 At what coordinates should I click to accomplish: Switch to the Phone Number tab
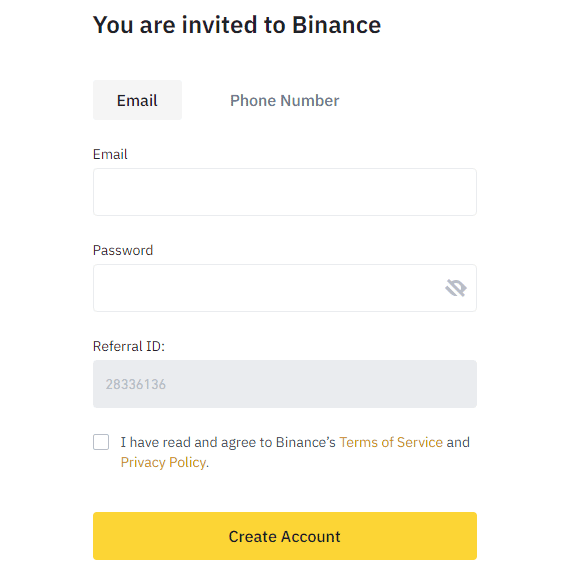(284, 100)
